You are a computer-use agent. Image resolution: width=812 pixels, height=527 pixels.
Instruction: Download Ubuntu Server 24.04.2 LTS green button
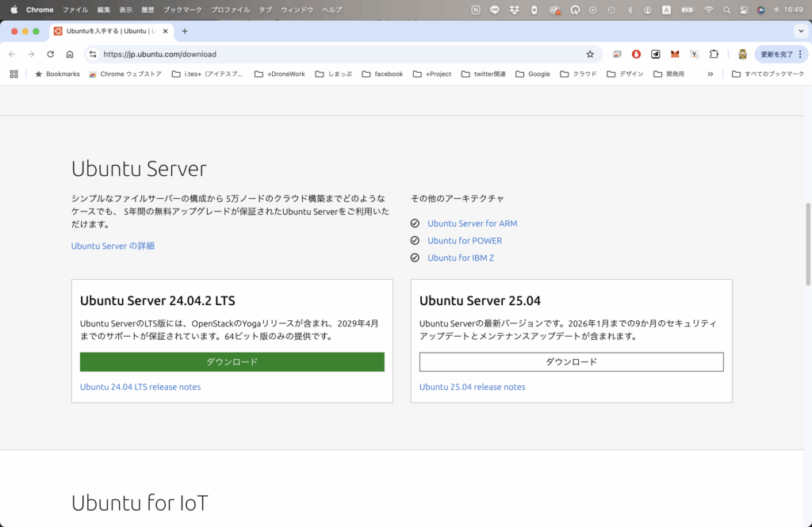click(x=232, y=362)
